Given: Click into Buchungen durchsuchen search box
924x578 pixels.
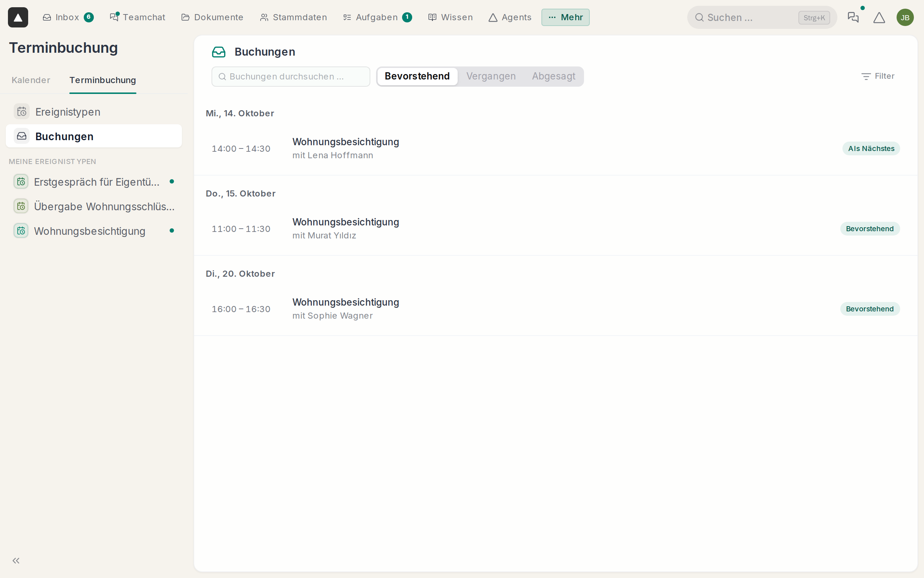Looking at the screenshot, I should (291, 77).
